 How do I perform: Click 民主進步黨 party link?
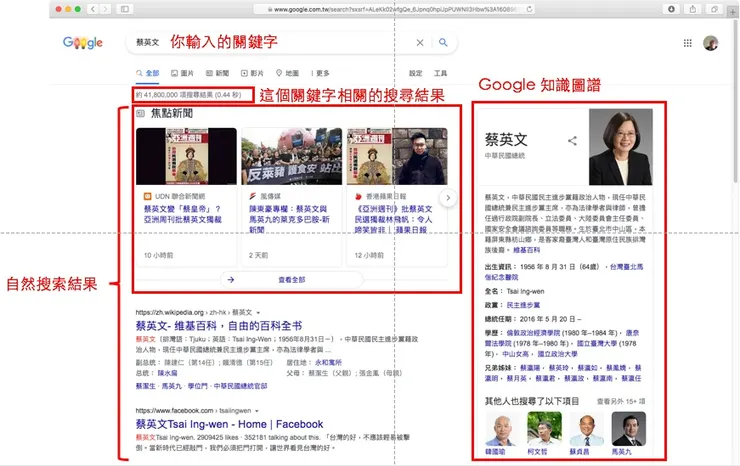[x=523, y=305]
